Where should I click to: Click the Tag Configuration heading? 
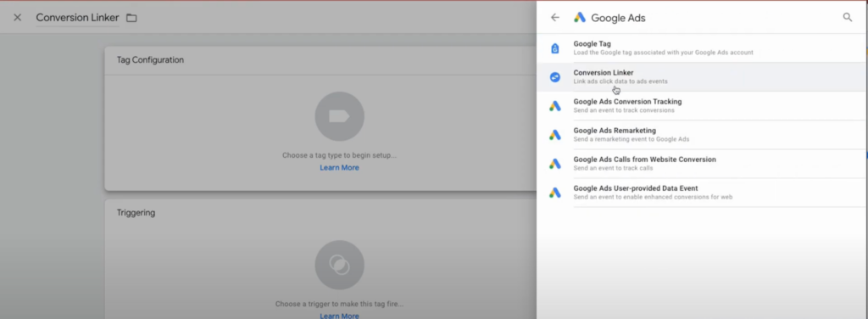pyautogui.click(x=150, y=59)
